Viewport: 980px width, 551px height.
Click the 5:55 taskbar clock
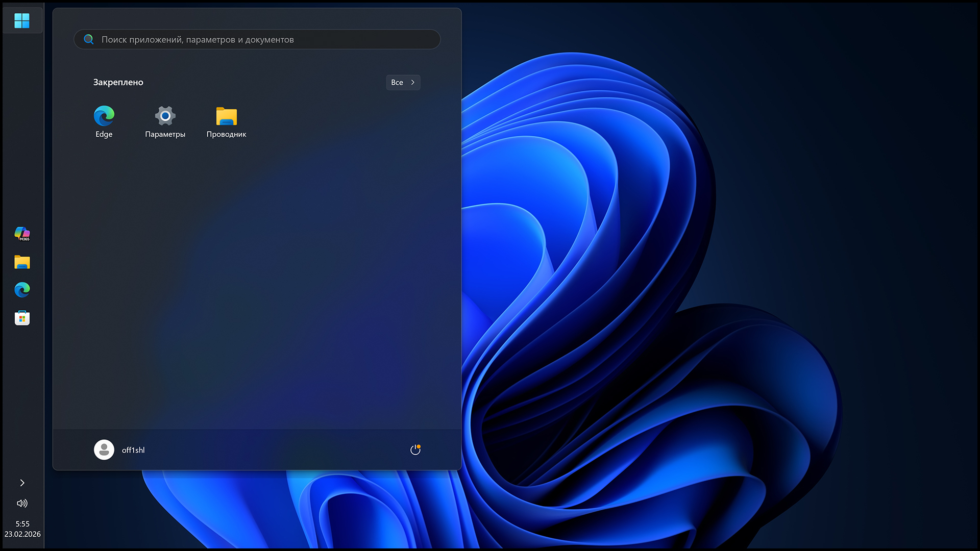pyautogui.click(x=22, y=524)
